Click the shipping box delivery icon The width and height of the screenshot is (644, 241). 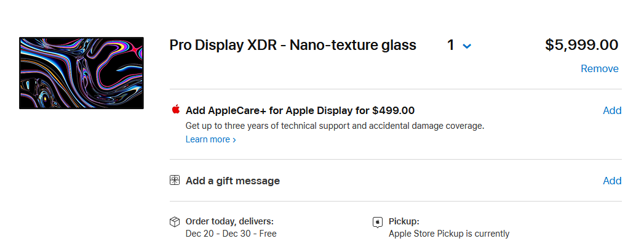coord(175,222)
